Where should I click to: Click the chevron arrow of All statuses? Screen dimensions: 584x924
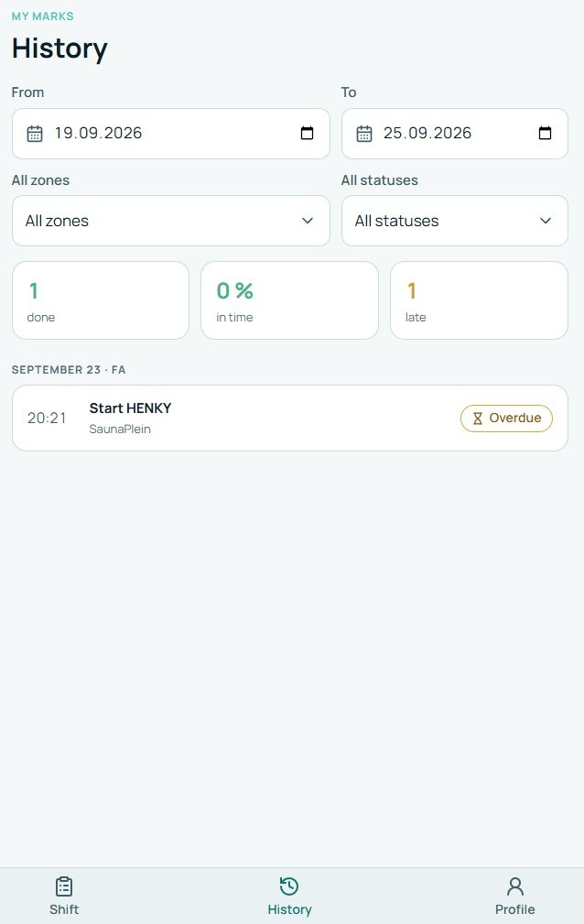click(546, 221)
